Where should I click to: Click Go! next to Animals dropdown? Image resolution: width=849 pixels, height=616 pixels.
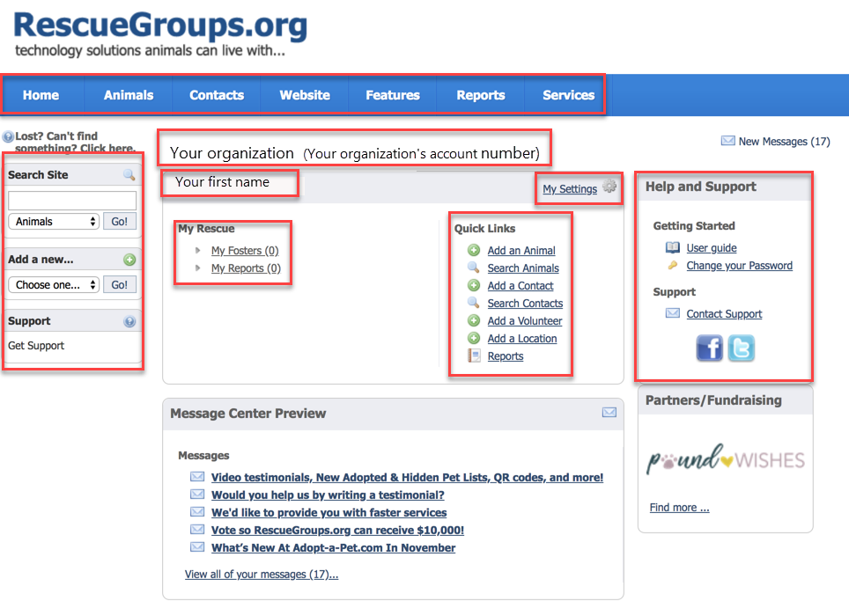click(x=120, y=221)
